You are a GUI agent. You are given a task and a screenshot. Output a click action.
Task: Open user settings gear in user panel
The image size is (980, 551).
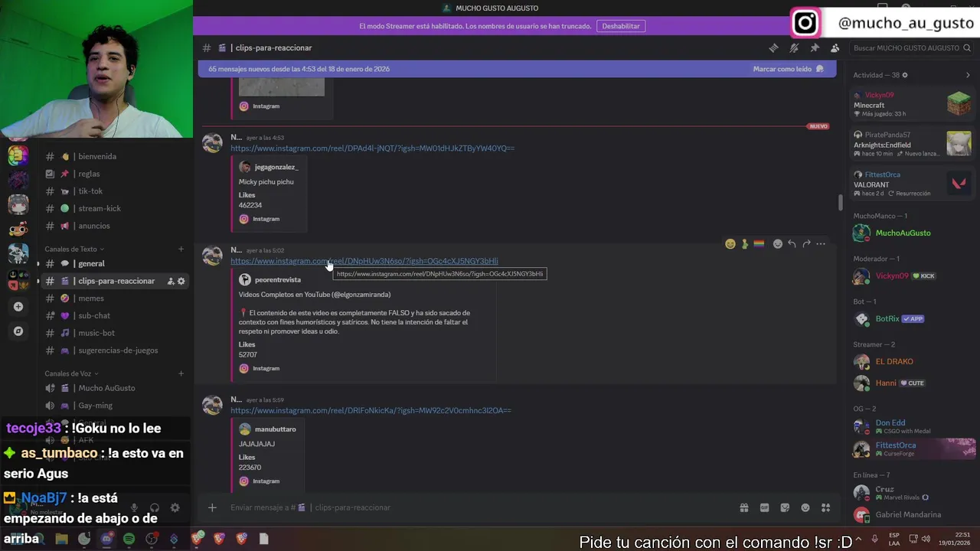coord(175,507)
